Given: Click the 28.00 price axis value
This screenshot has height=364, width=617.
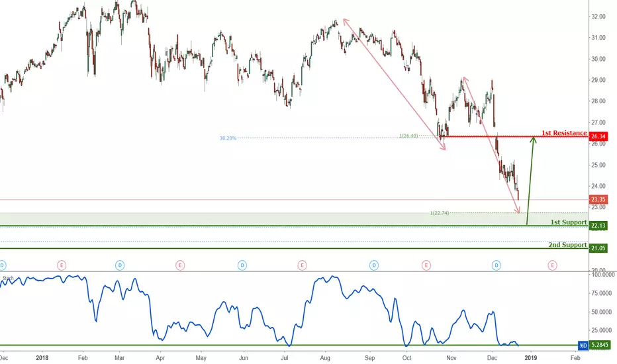Looking at the screenshot, I should 598,101.
